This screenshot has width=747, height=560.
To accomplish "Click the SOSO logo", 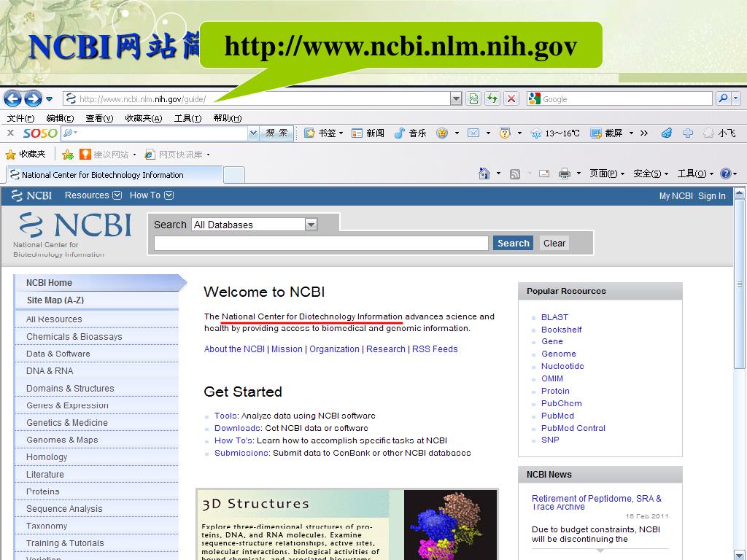I will pos(40,133).
